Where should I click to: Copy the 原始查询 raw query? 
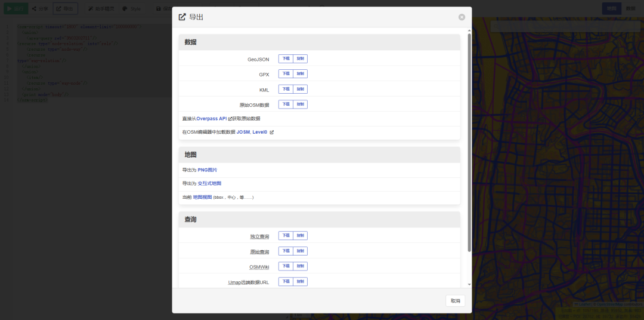[x=300, y=251]
